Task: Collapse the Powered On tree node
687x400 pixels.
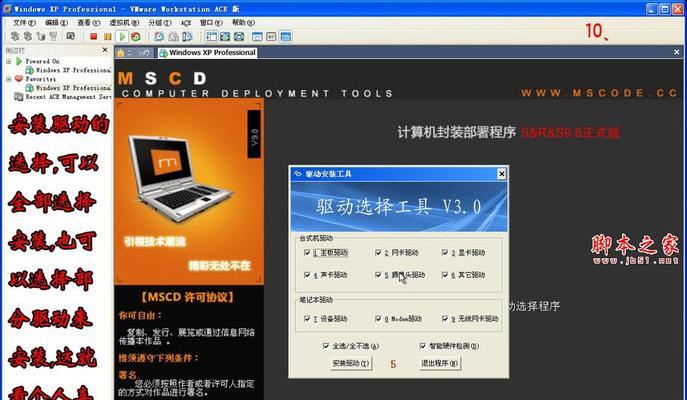Action: (x=9, y=62)
